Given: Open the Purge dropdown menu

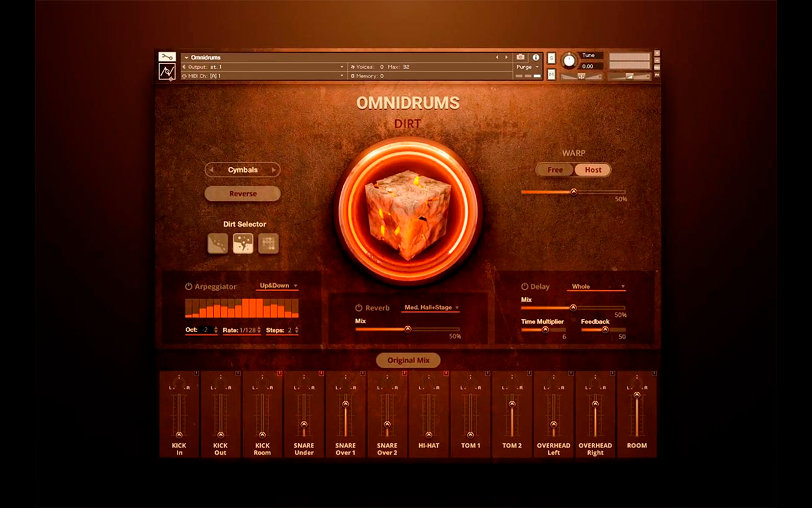Looking at the screenshot, I should (528, 67).
